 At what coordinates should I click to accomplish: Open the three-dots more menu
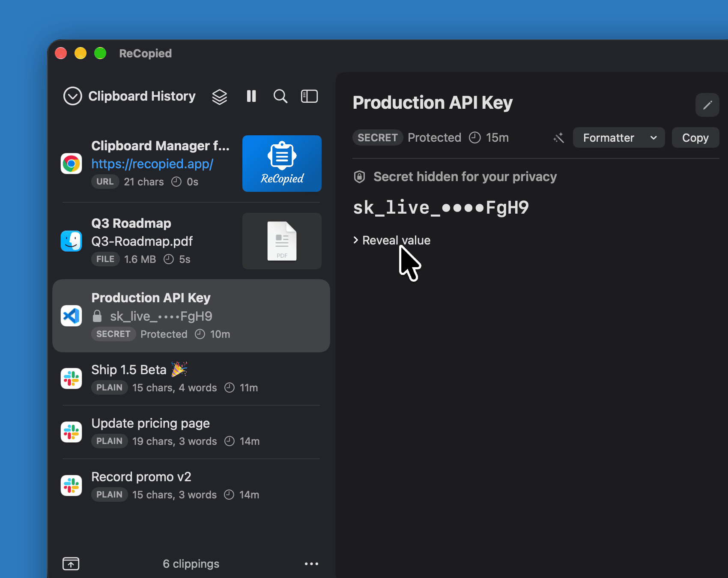tap(311, 564)
